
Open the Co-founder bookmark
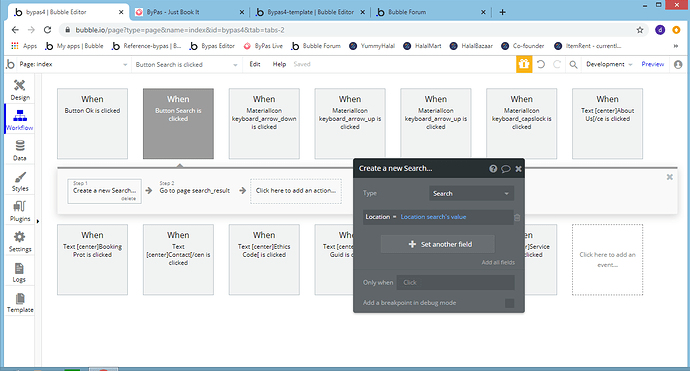tap(523, 46)
